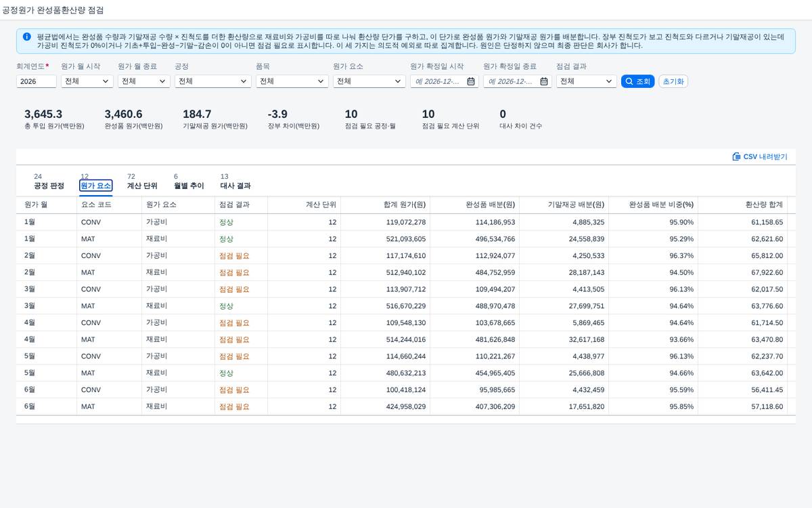Click 환산량 합계 cell 61,714.50
Screen dimensions: 812x508
click(x=767, y=323)
